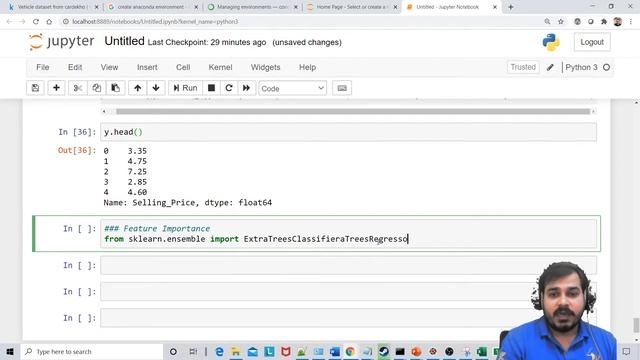Viewport: 640px width, 360px height.
Task: Open File Explorer from taskbar
Action: [236, 351]
